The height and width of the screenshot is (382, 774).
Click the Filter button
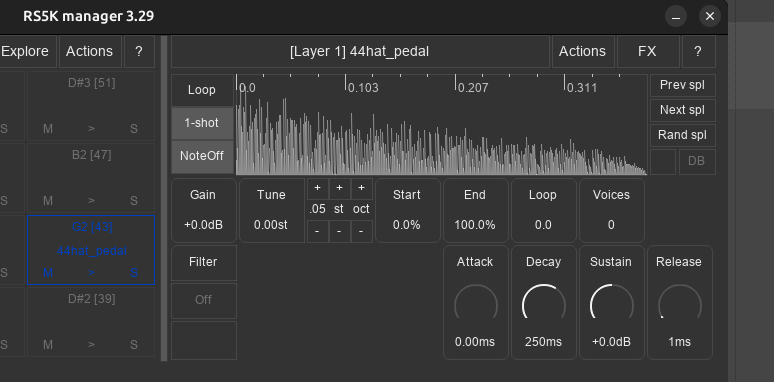pyautogui.click(x=203, y=263)
